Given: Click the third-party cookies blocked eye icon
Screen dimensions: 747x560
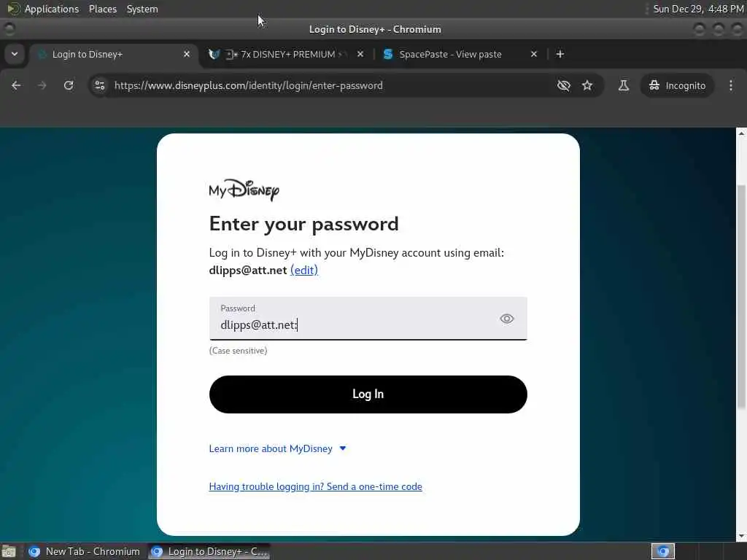Looking at the screenshot, I should coord(564,85).
